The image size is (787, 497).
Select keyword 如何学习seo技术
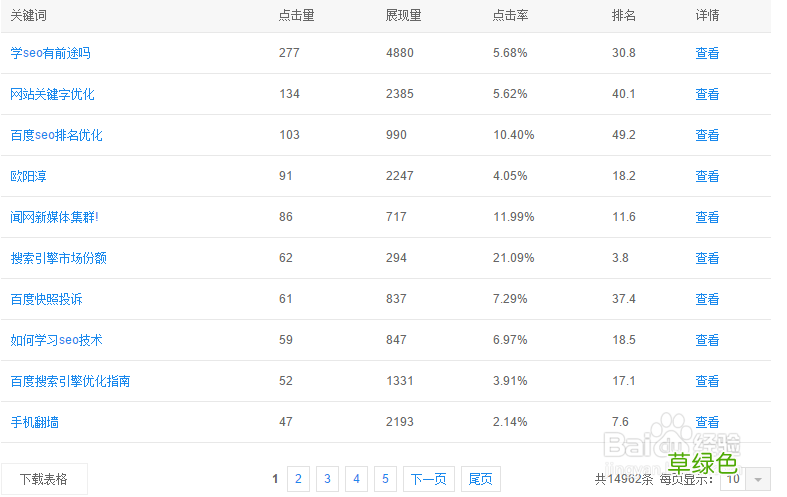pos(56,340)
